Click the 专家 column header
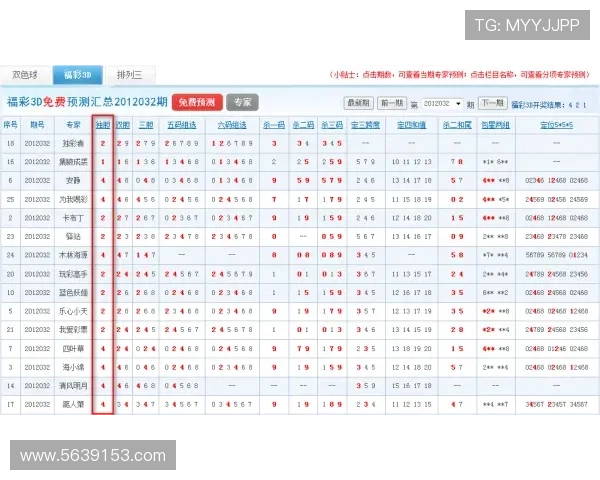The image size is (600, 480). click(x=73, y=125)
